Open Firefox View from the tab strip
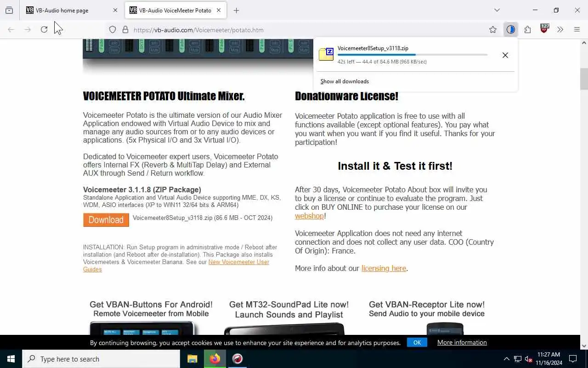The image size is (588, 368). [9, 10]
